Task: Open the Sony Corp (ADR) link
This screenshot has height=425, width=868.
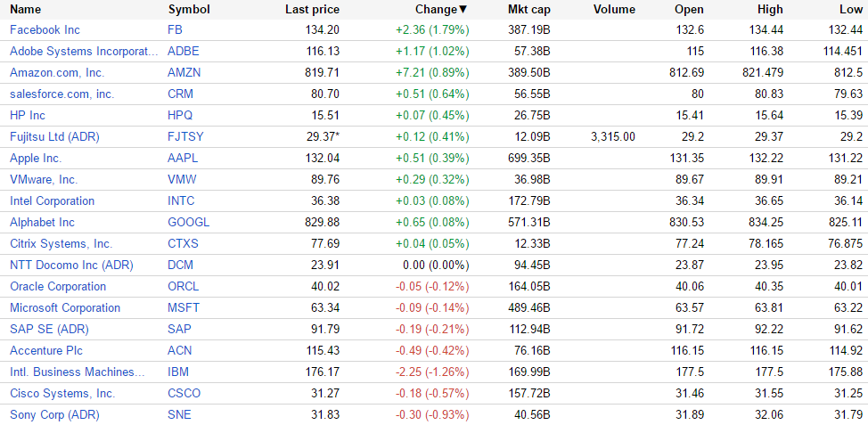Action: pos(54,415)
